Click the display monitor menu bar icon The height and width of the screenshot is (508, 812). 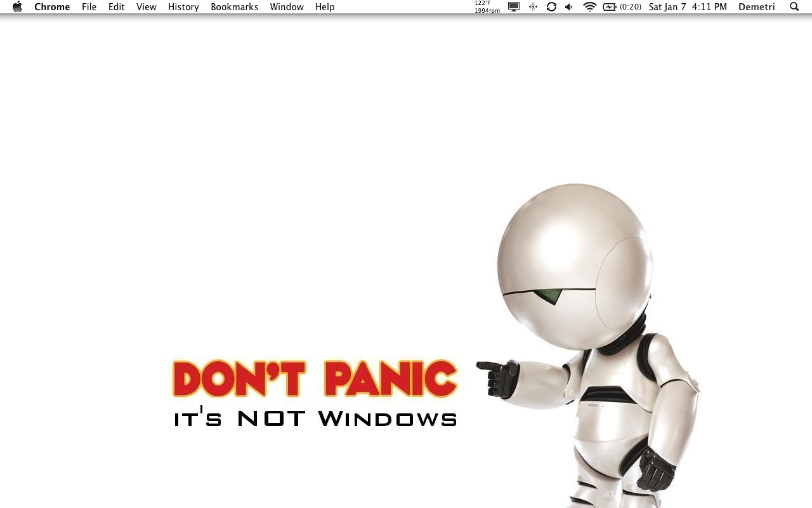[514, 7]
